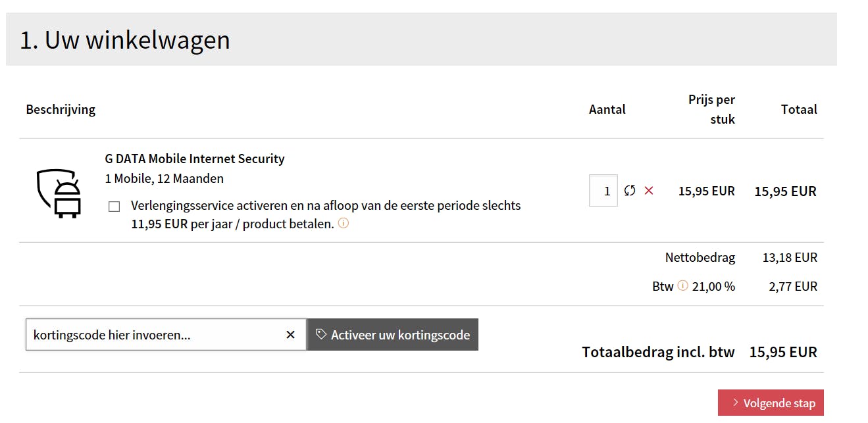Click the '1 Mobile, 12 Maanden' license text
Image resolution: width=868 pixels, height=423 pixels.
coord(164,178)
